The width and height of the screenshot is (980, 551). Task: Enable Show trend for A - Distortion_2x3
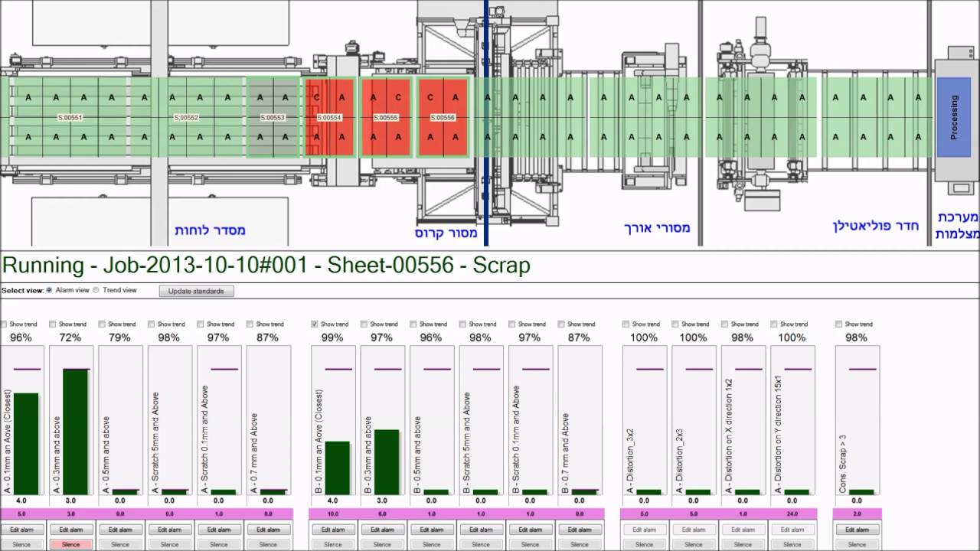click(675, 324)
